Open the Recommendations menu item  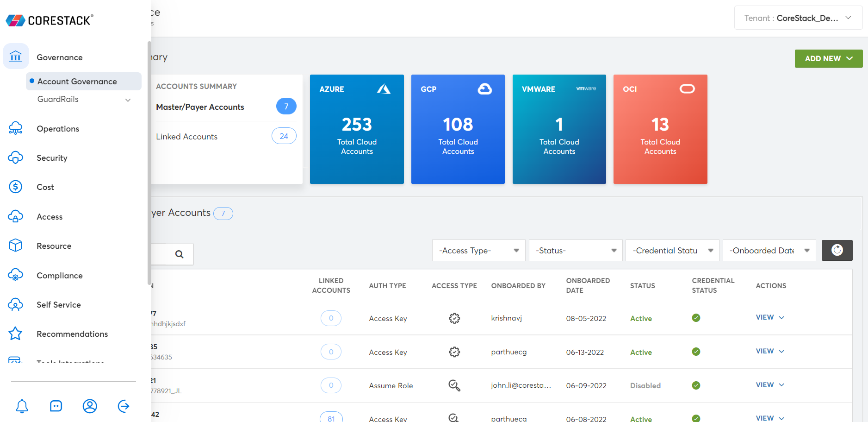pos(72,334)
